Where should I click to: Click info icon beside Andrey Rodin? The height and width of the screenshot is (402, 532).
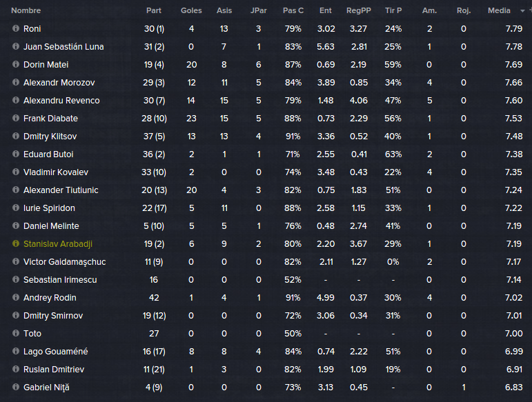(16, 297)
